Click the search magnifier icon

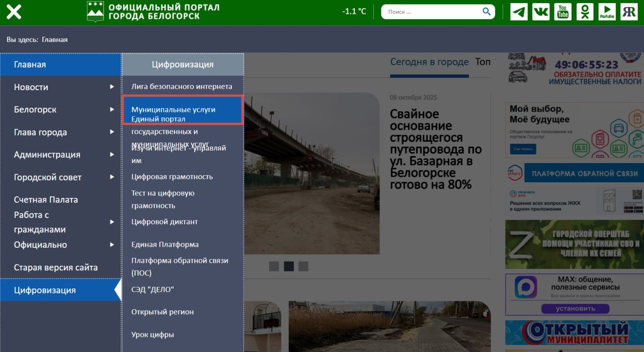click(x=486, y=11)
